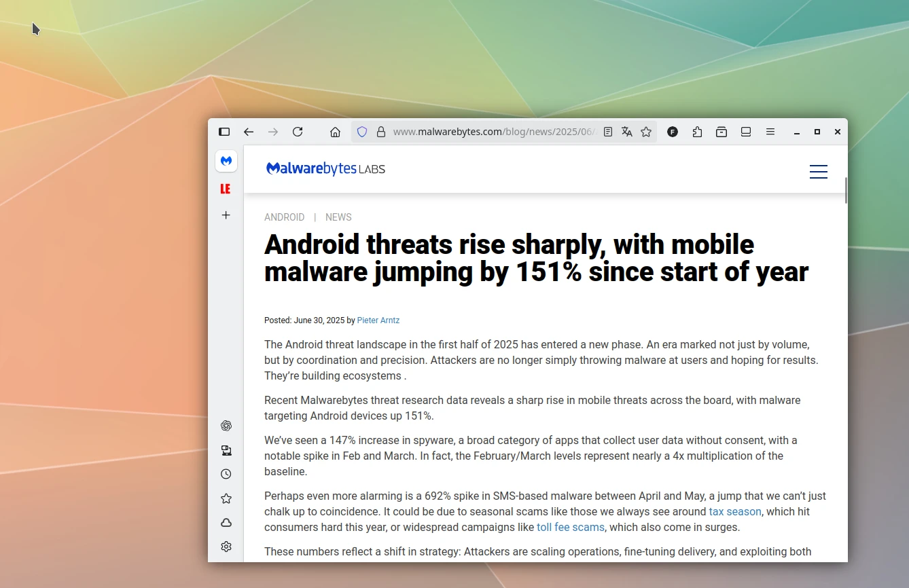Translate this page
Viewport: 909px width, 588px height.
(626, 132)
